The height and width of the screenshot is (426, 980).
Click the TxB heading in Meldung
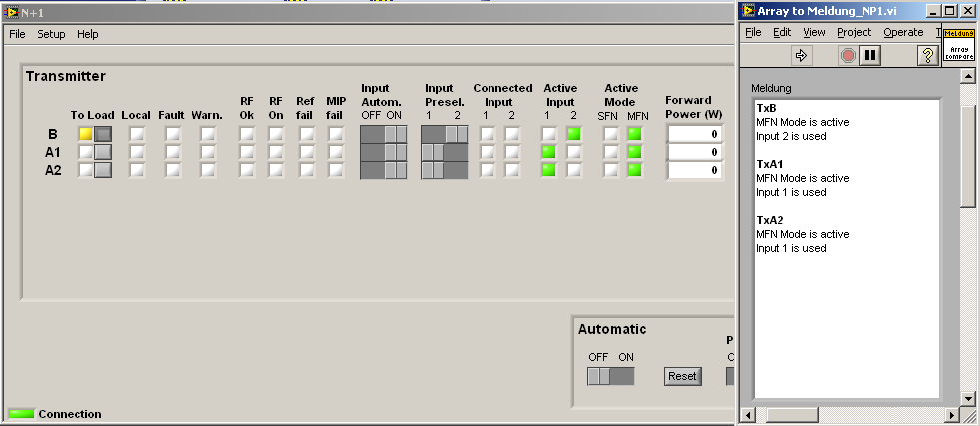pos(766,108)
